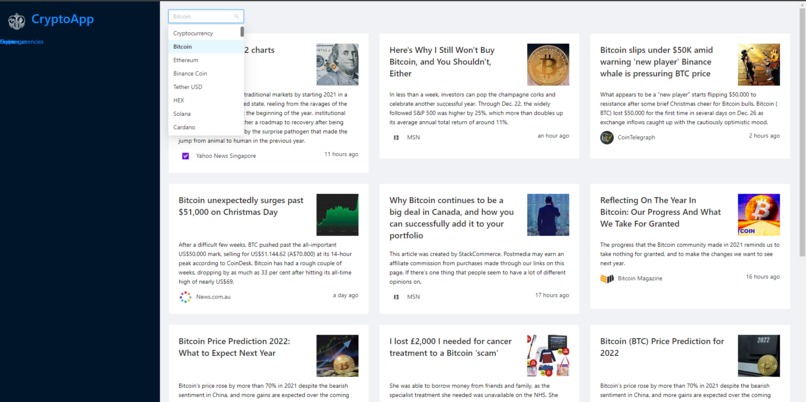Open the hundred dollar bill thumbnail
The height and width of the screenshot is (402, 806).
(337, 64)
